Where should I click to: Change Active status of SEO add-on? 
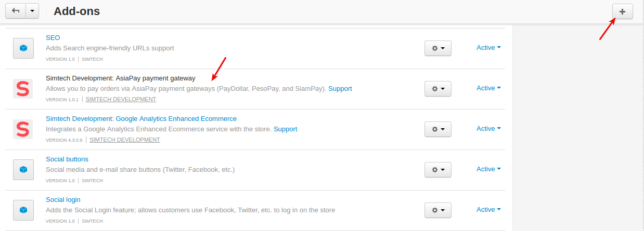[488, 47]
